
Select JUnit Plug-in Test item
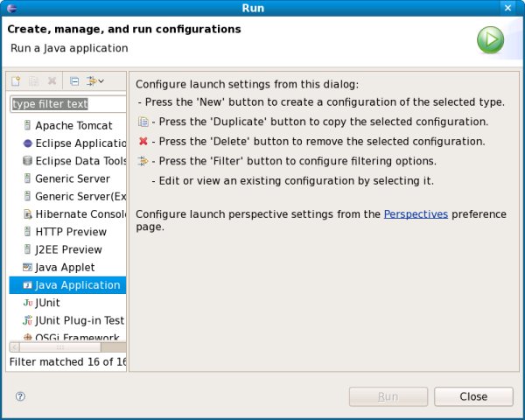pos(79,320)
